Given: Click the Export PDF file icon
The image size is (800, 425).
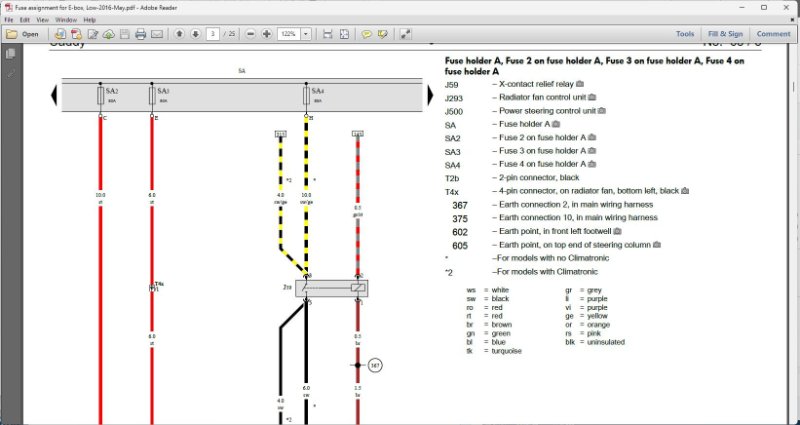Looking at the screenshot, I should point(77,34).
